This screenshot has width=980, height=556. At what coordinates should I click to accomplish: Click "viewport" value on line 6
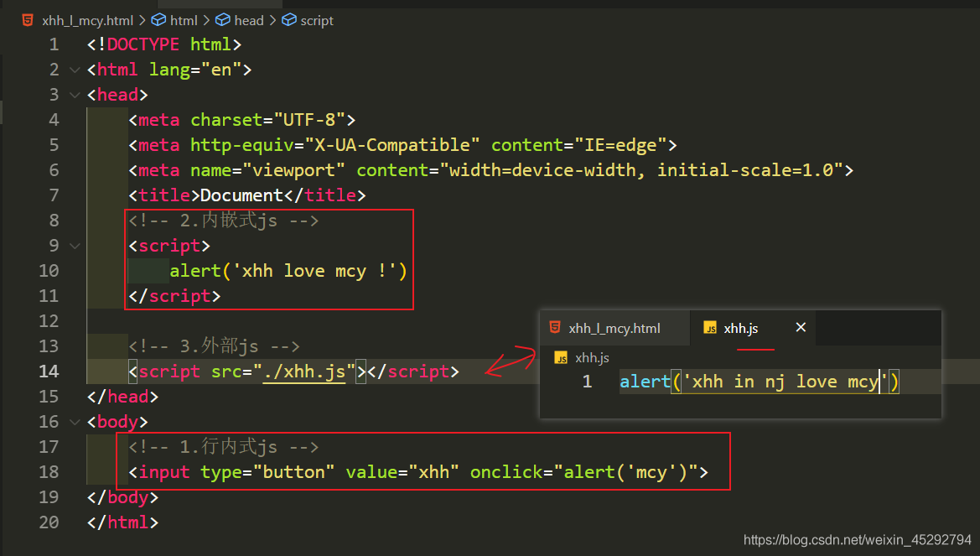pyautogui.click(x=293, y=170)
